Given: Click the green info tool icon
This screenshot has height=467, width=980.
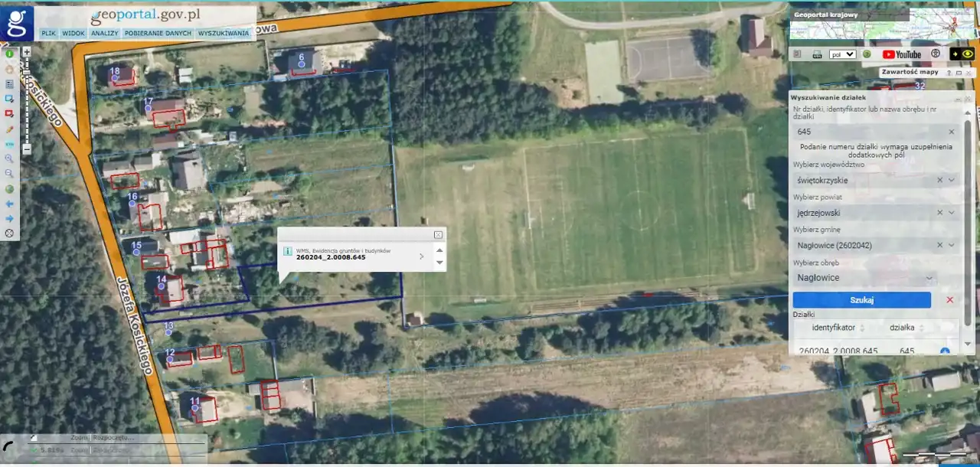Looking at the screenshot, I should point(10,54).
